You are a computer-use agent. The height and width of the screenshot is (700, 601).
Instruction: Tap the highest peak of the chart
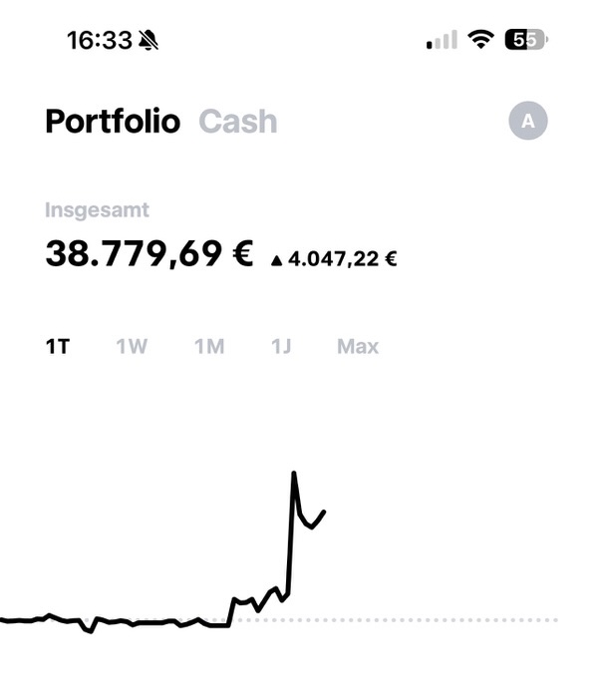[294, 474]
